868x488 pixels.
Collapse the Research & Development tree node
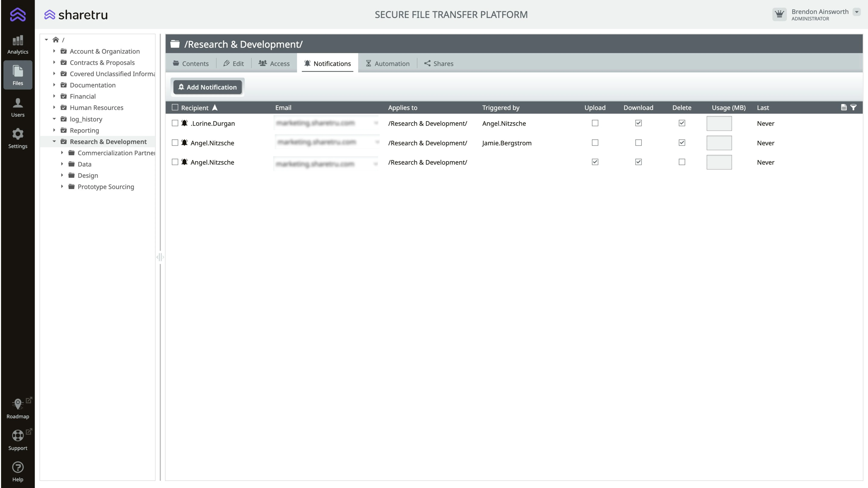[54, 141]
